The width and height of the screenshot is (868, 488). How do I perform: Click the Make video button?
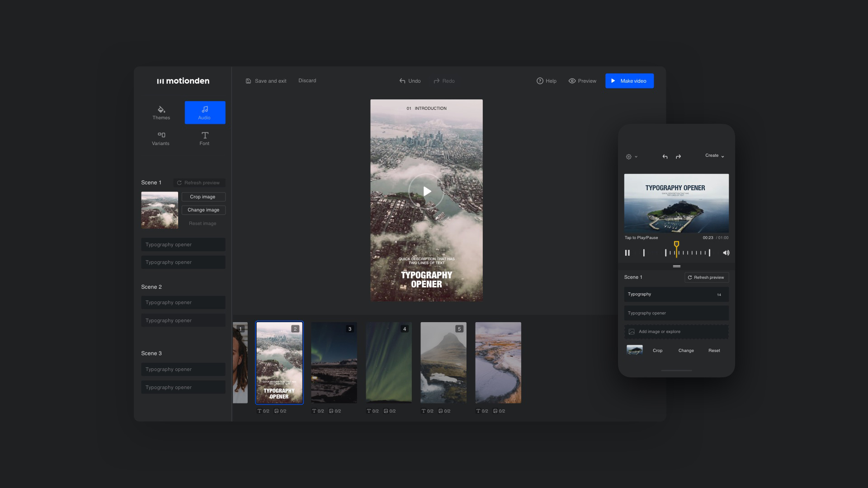pos(629,81)
